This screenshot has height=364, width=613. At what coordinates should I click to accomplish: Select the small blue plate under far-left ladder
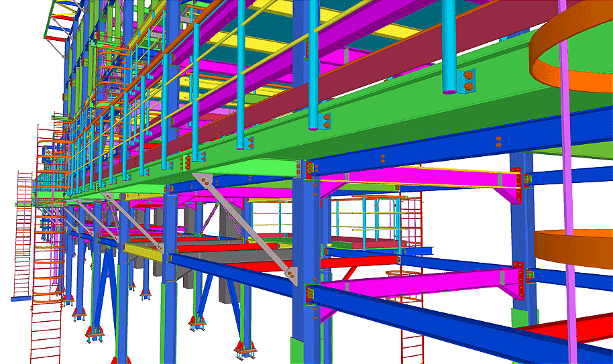[x=21, y=299]
